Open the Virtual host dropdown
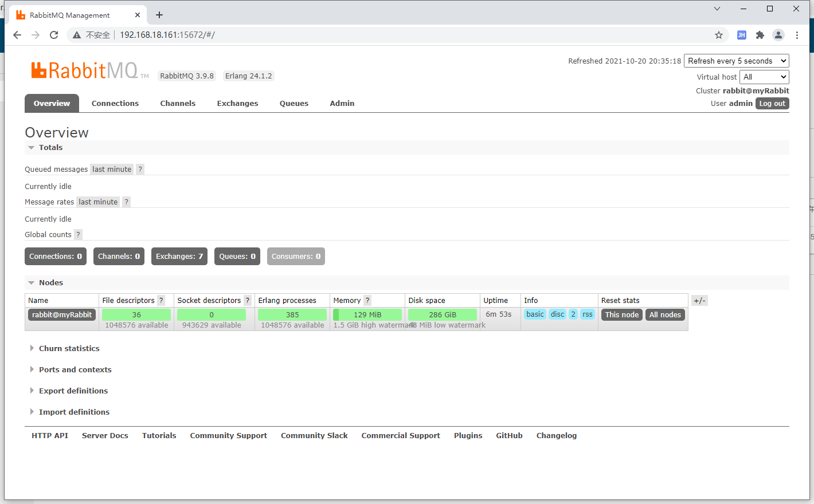The image size is (814, 504). click(x=764, y=77)
